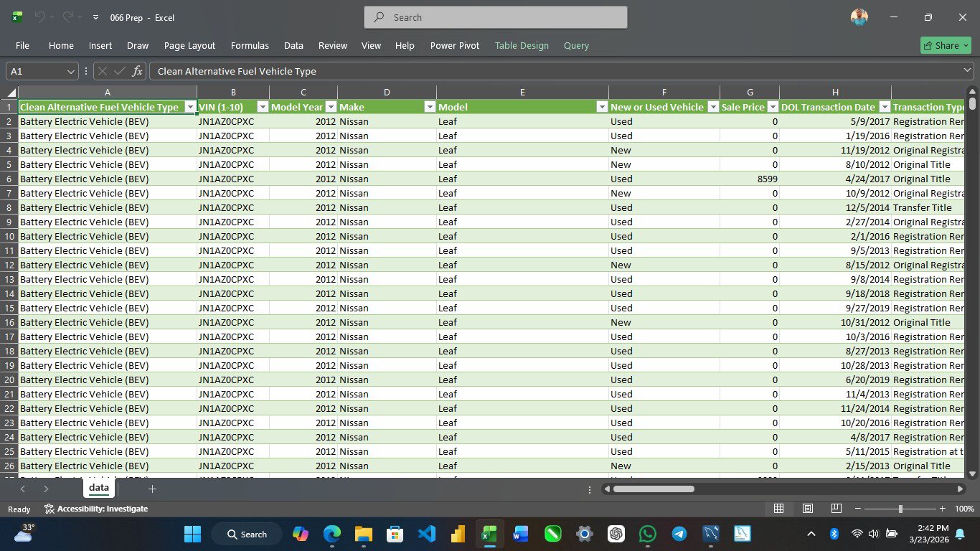Open the Make column filter dropdown

[429, 107]
